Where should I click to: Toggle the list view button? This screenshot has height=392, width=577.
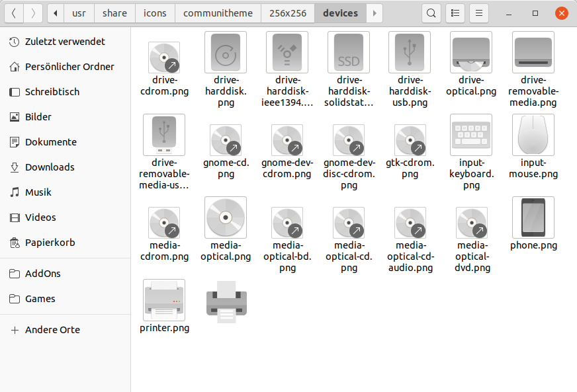(x=455, y=13)
